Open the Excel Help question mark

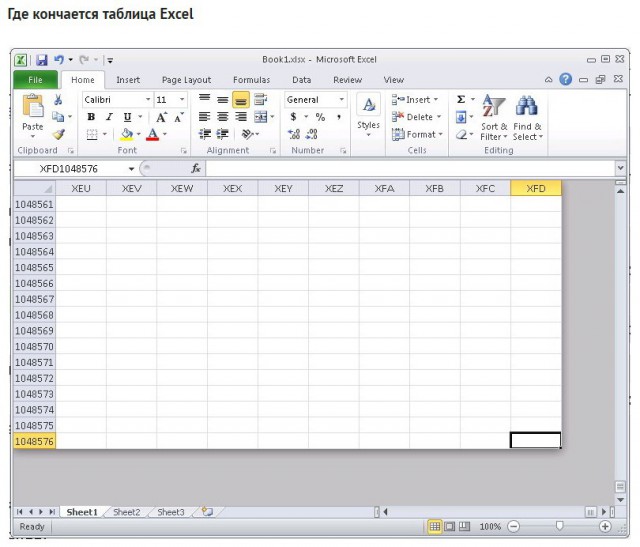(565, 79)
